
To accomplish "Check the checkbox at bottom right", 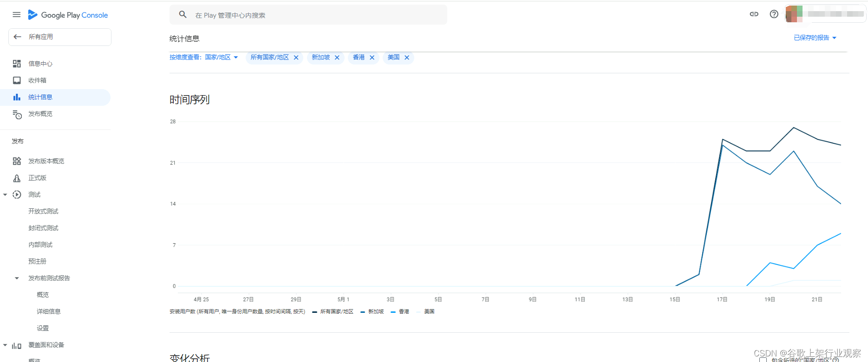I will tap(763, 360).
